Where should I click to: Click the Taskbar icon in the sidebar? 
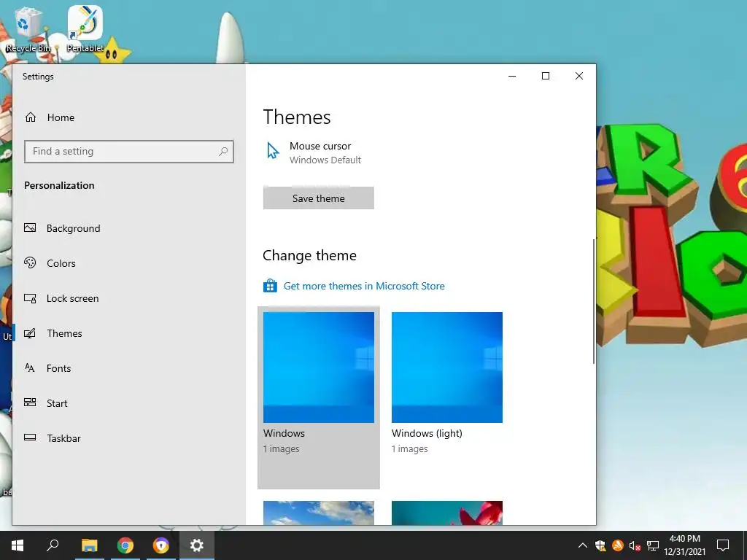(x=30, y=437)
